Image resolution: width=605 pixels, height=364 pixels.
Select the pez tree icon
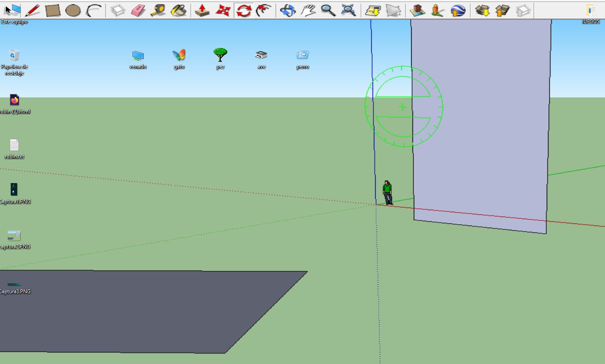(x=220, y=58)
